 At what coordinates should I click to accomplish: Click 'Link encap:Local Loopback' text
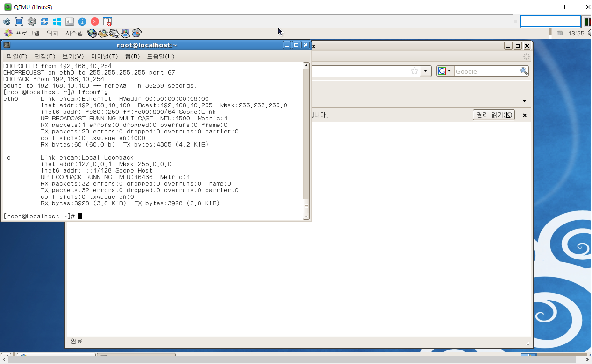[87, 158]
